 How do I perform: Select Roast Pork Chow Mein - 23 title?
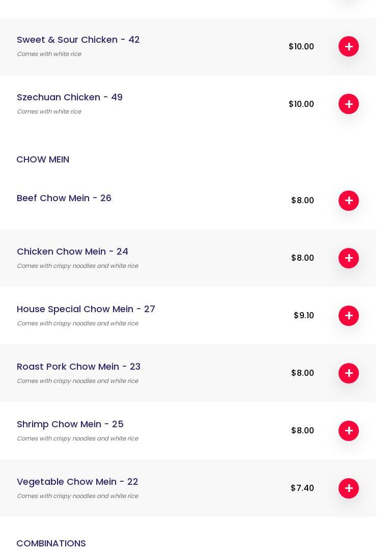[78, 367]
